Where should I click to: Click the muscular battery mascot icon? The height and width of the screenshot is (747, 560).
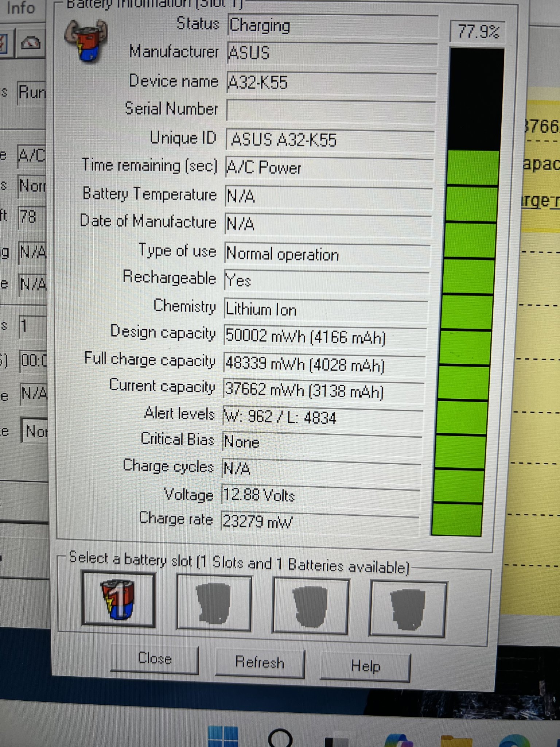[x=86, y=41]
